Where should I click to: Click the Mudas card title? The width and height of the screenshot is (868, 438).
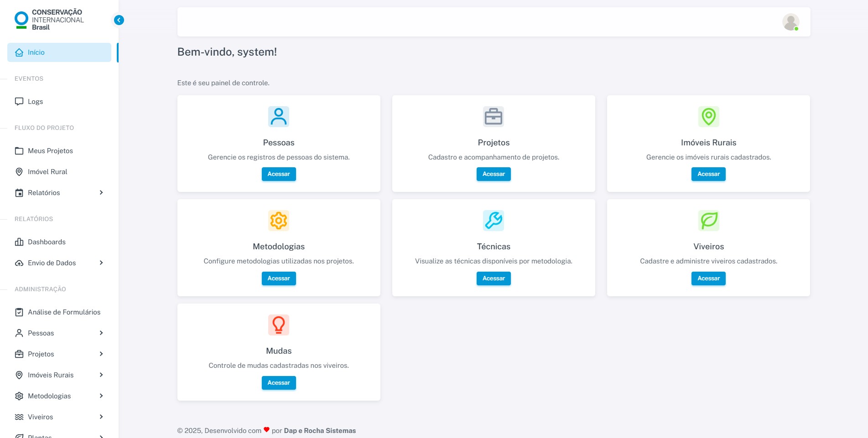(279, 351)
